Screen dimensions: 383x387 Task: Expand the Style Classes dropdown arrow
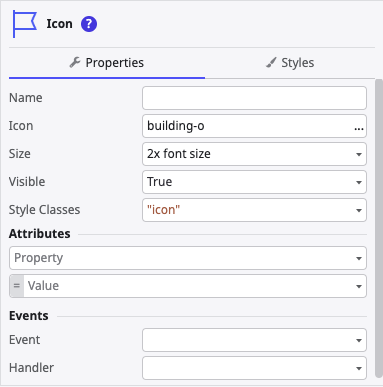point(359,210)
